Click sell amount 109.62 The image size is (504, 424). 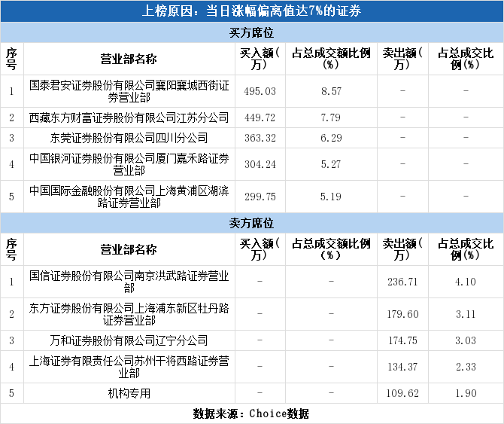[402, 393]
